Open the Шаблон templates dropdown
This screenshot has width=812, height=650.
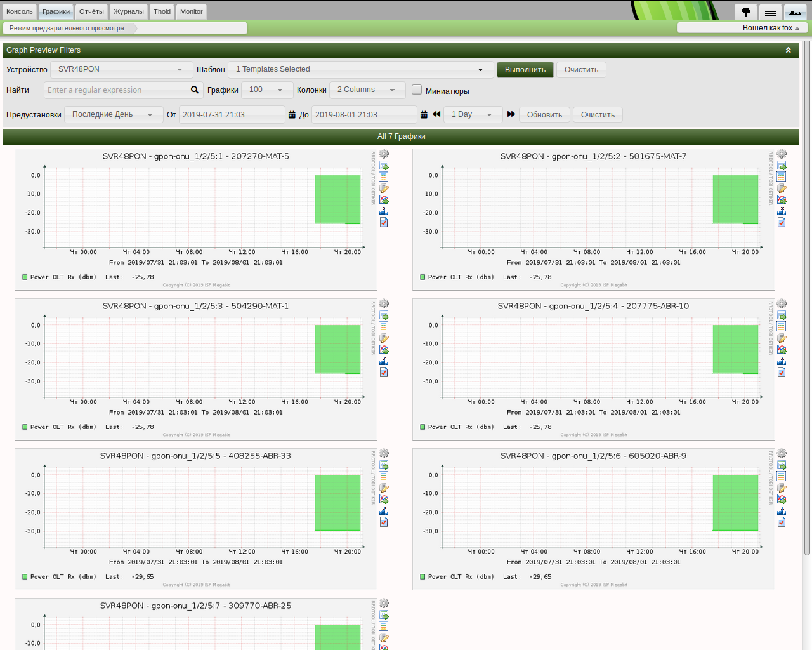tap(360, 69)
